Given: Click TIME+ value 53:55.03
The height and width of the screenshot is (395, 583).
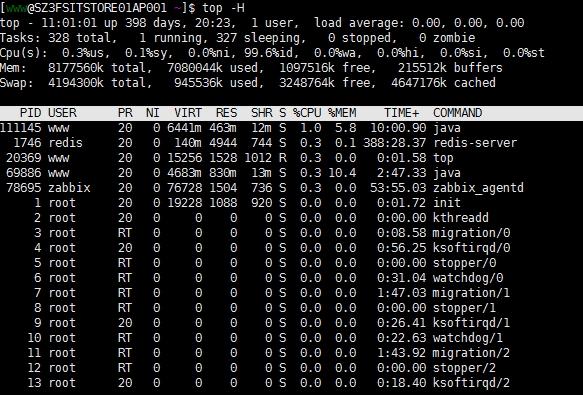Looking at the screenshot, I should coord(398,188).
